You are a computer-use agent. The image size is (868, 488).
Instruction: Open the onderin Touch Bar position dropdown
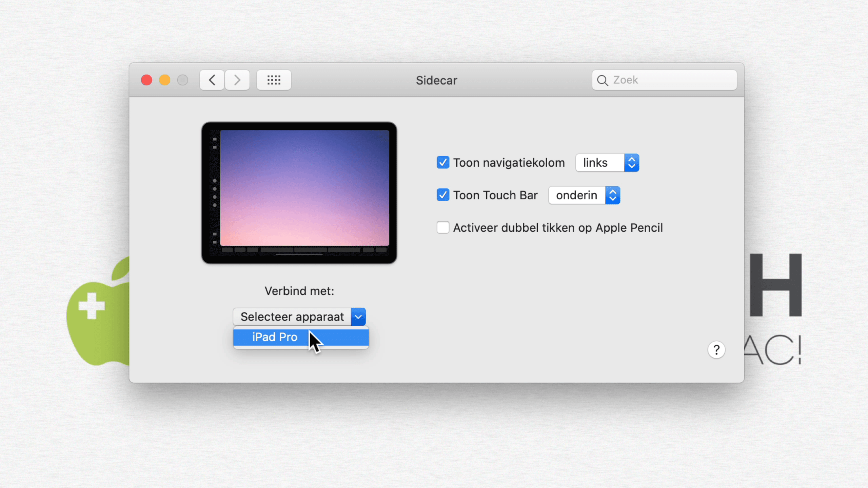pyautogui.click(x=584, y=195)
